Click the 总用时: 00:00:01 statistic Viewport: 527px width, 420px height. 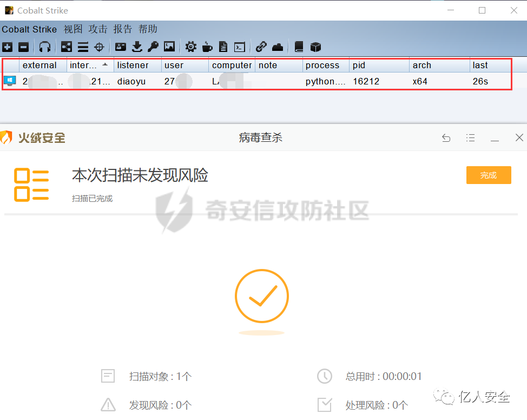384,376
